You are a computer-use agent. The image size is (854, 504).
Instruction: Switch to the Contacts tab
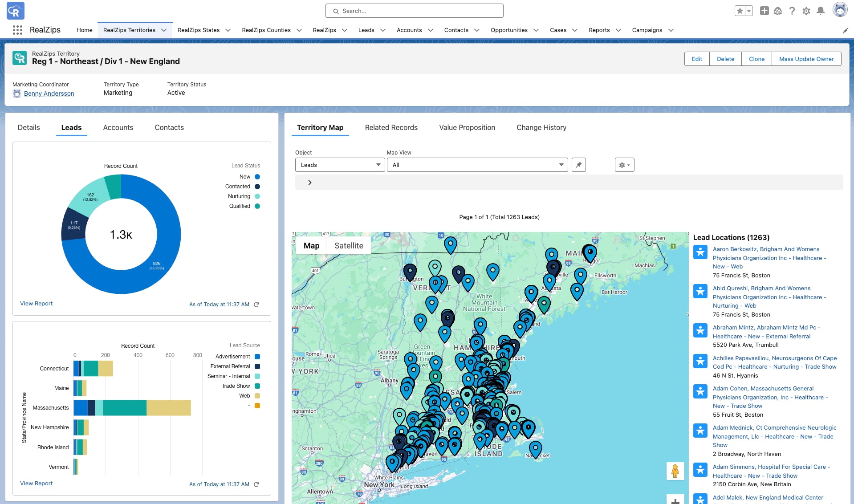169,127
